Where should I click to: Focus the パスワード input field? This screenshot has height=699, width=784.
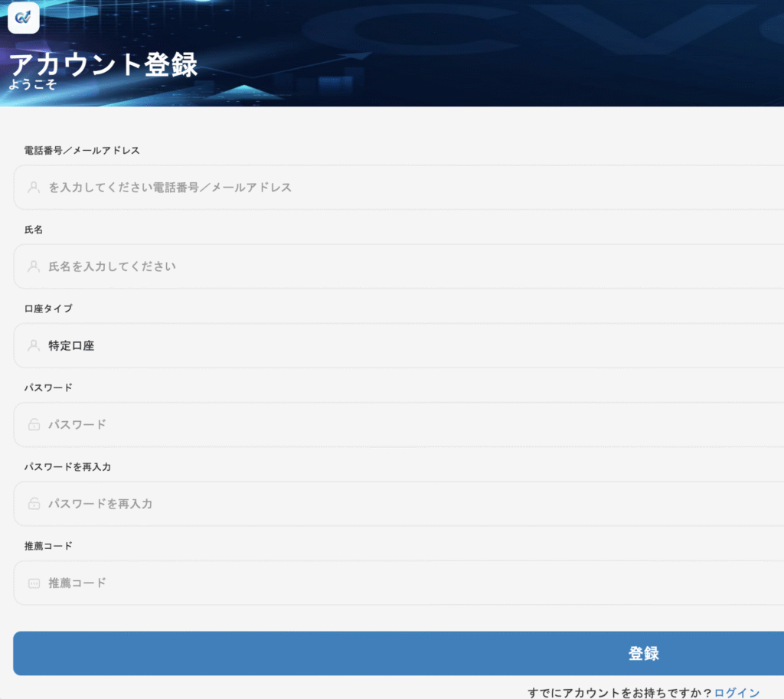(x=398, y=424)
